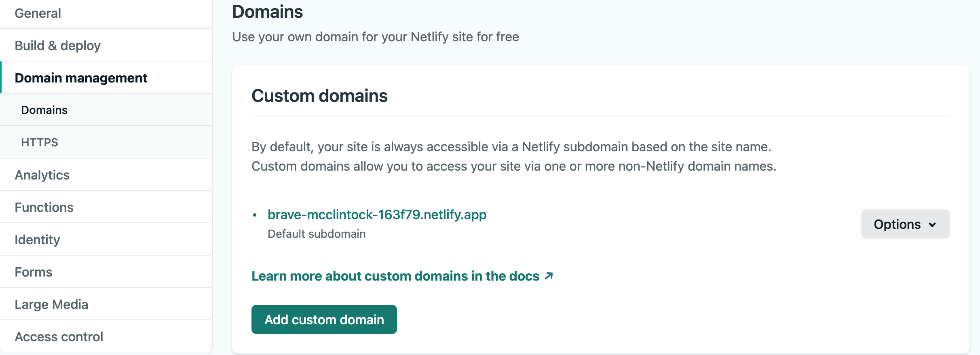Viewport: 980px width, 355px height.
Task: Navigate to Analytics settings
Action: (x=42, y=175)
